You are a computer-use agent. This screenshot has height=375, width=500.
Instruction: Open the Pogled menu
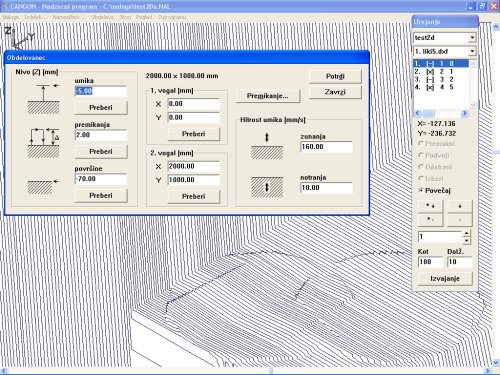(x=144, y=17)
